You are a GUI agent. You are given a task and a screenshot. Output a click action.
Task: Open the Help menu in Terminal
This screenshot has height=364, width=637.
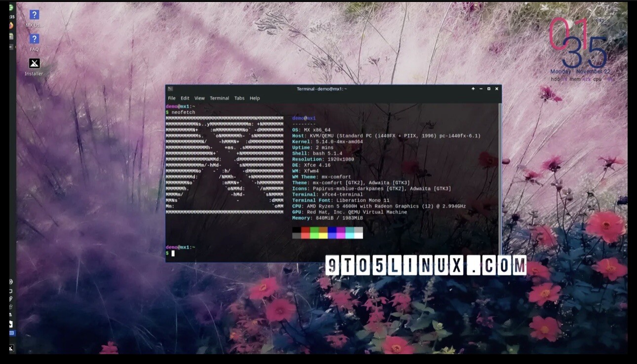pyautogui.click(x=255, y=98)
